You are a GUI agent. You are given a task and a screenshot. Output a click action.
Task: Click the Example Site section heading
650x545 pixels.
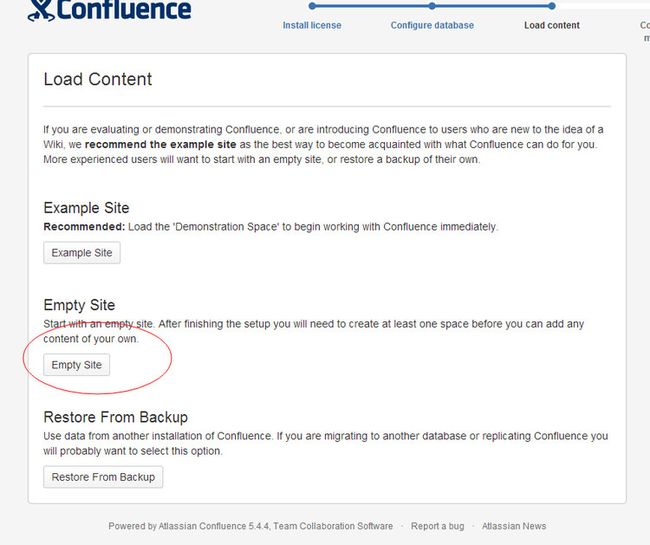coord(86,208)
